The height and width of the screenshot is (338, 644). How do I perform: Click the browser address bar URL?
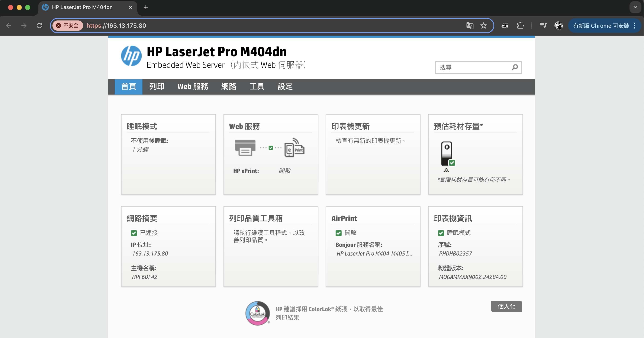click(116, 26)
